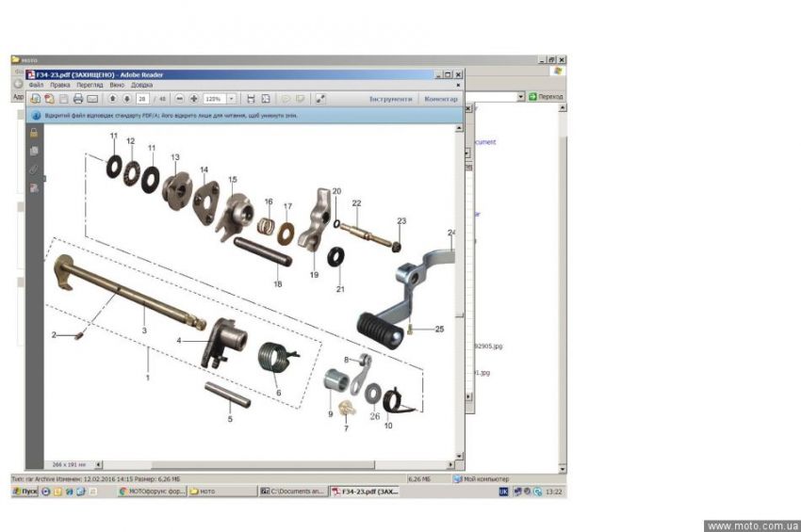This screenshot has width=801, height=532.
Task: Click part label 18 in the diagram
Action: 277,283
